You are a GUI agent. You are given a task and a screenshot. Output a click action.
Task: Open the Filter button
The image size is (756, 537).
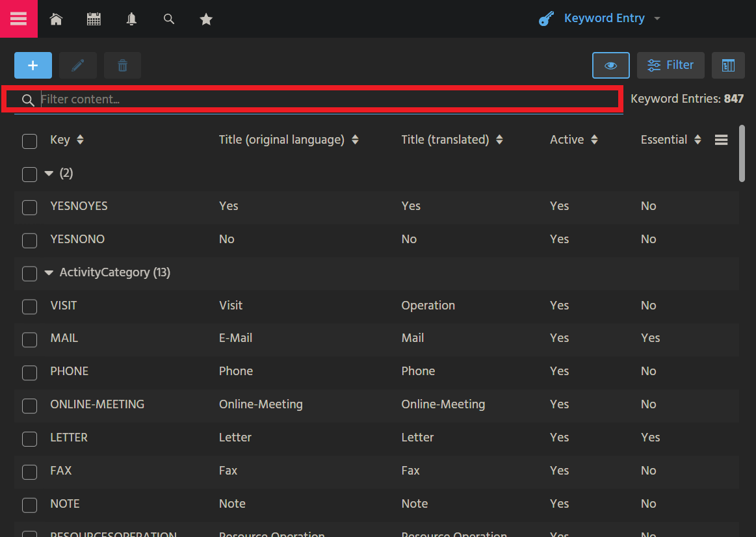[x=670, y=66]
